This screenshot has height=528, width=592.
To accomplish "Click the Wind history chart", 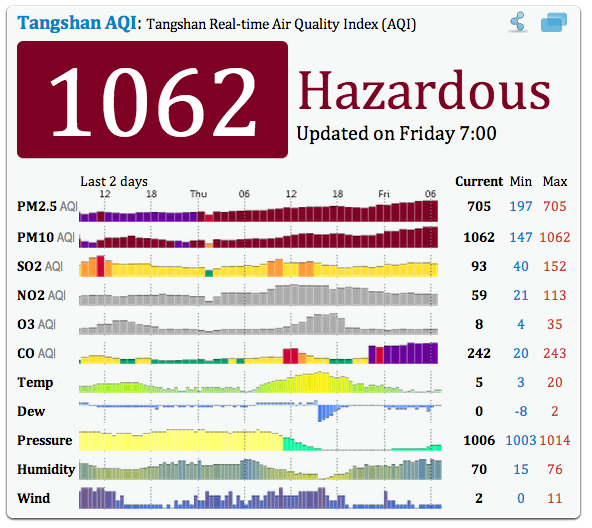I will [260, 498].
